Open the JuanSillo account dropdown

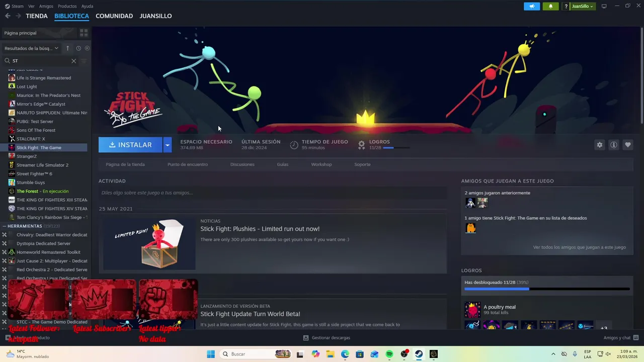tap(583, 6)
